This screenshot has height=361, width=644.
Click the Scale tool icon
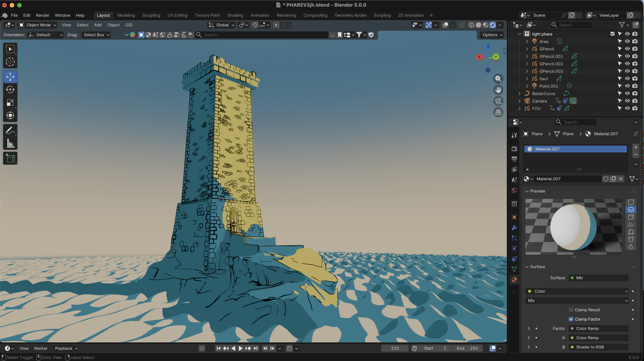click(x=10, y=103)
